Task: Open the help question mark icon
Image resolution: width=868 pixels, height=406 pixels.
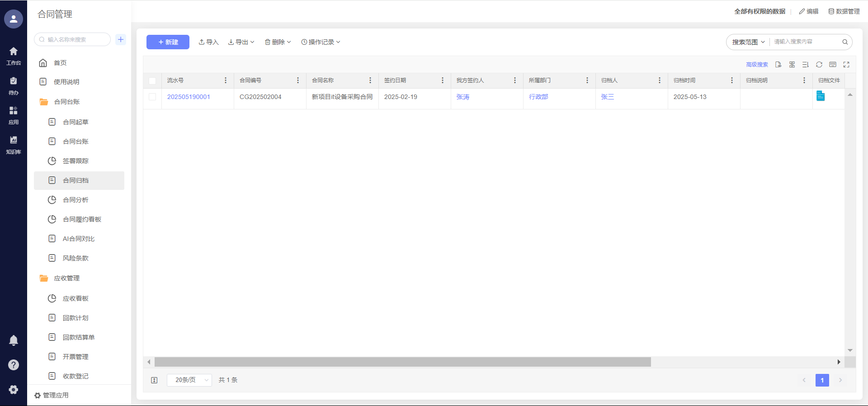Action: pyautogui.click(x=14, y=365)
